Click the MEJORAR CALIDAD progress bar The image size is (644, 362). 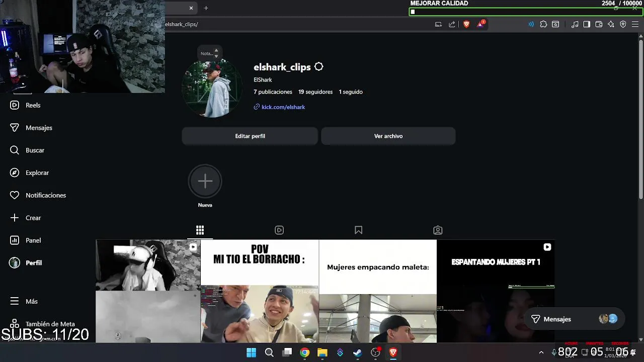pos(525,12)
